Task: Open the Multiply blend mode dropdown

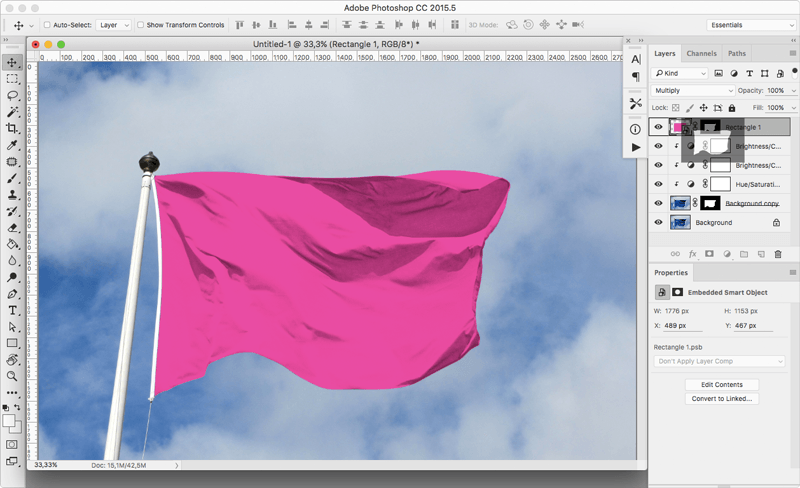Action: (692, 91)
